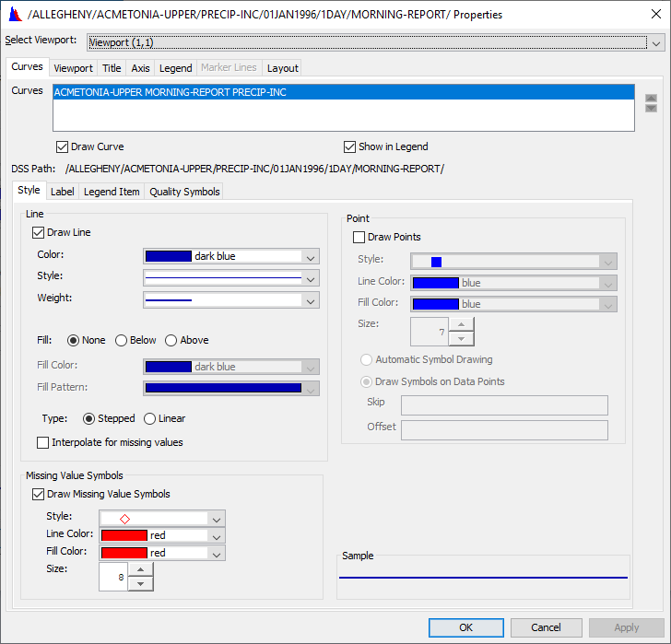The height and width of the screenshot is (644, 671).
Task: Increase Missing Value Symbols size with up arrow
Action: tap(140, 570)
